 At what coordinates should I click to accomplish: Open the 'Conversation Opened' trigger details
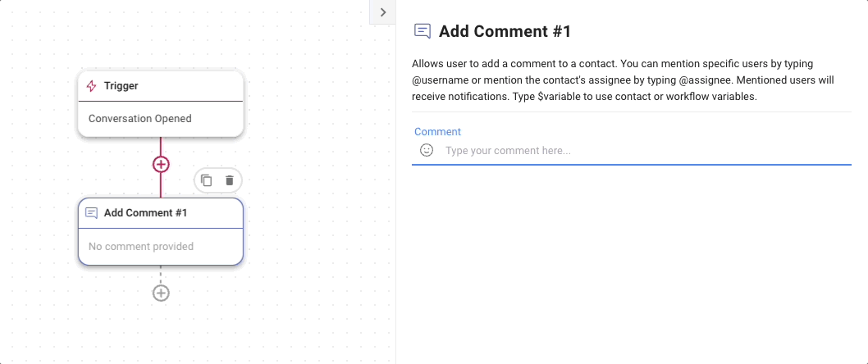pos(140,118)
